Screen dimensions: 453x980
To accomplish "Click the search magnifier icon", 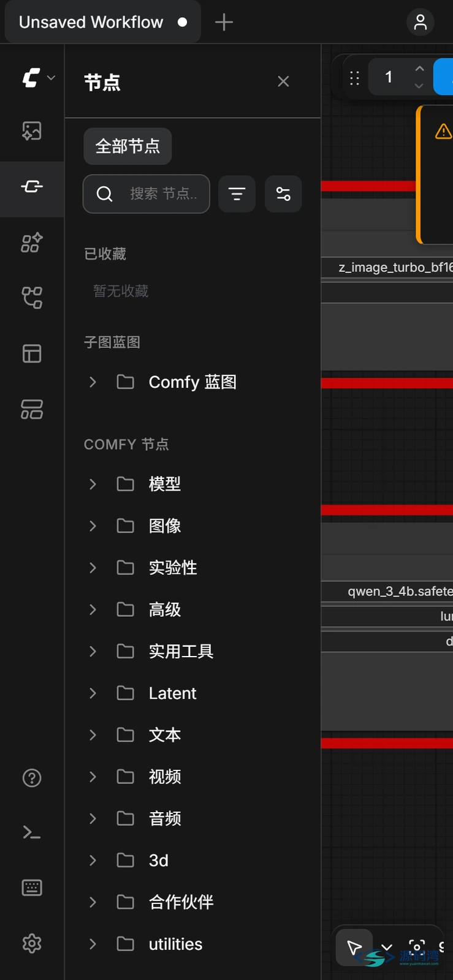I will [105, 194].
